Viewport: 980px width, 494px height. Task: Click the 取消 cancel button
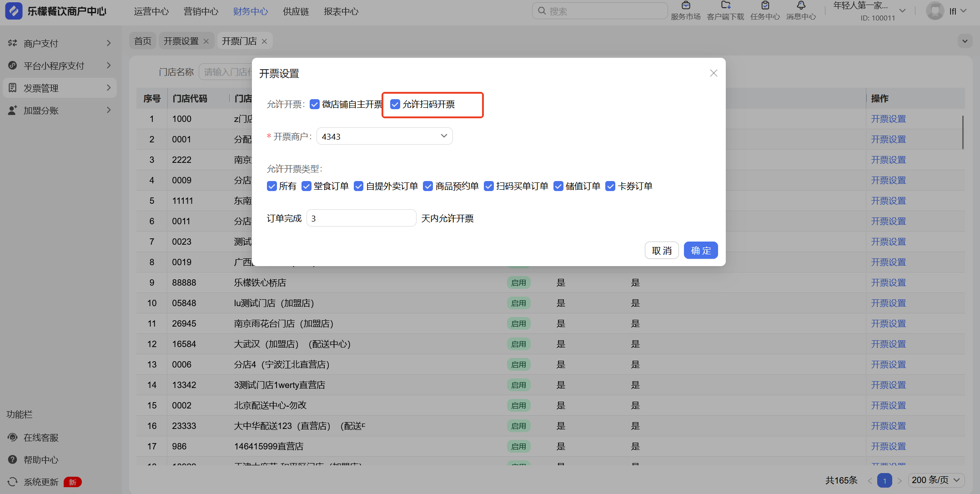pos(661,250)
